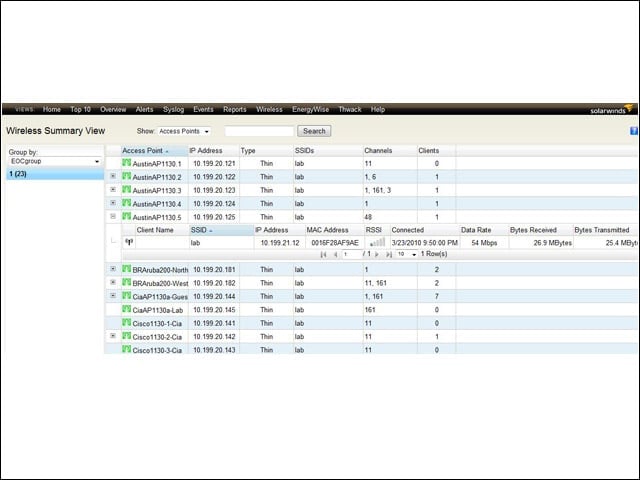The width and height of the screenshot is (640, 480).
Task: Click the AustinAP1130.4 status icon
Action: (127, 203)
